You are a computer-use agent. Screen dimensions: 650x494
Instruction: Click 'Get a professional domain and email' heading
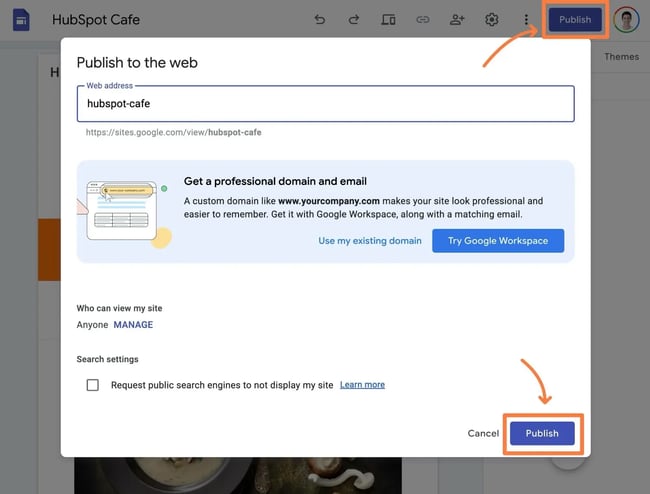coord(275,182)
